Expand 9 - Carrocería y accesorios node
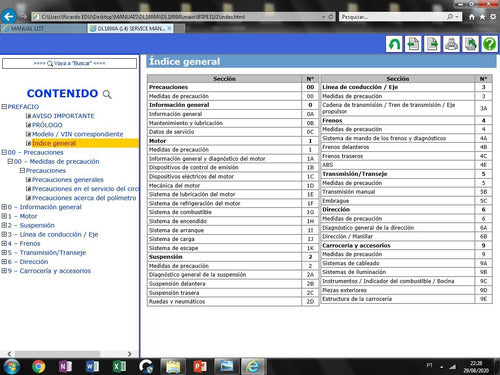Viewport: 500px width, 375px height. 4,271
